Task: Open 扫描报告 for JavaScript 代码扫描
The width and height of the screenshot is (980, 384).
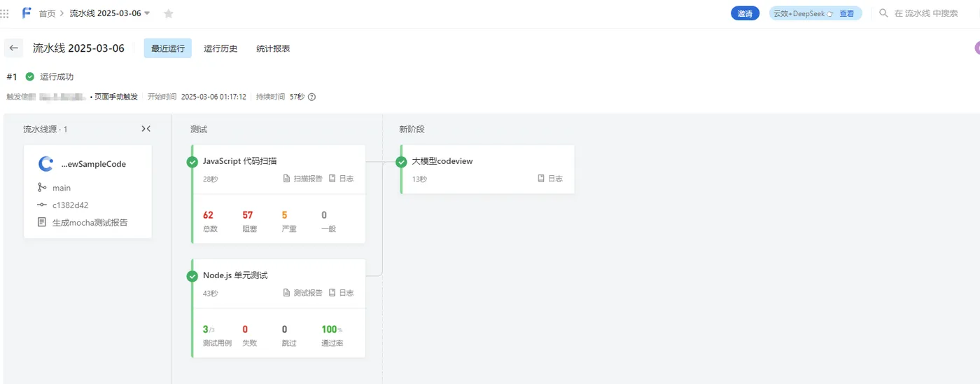Action: tap(303, 179)
